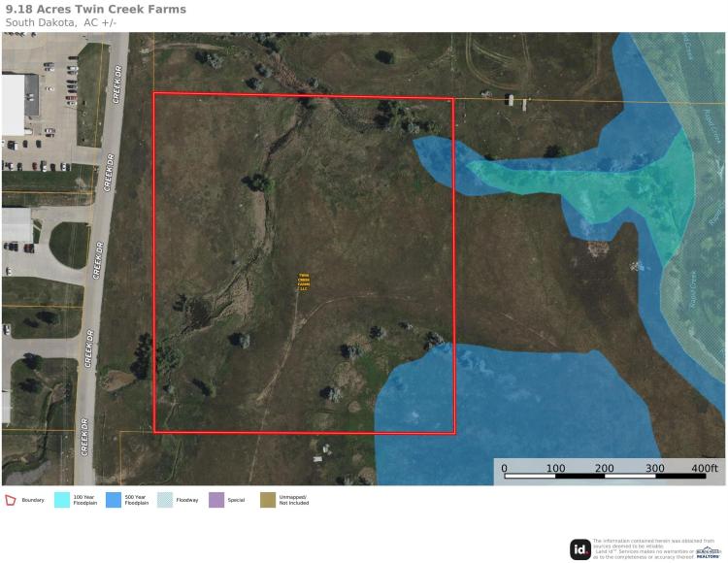Click the Unmapped/Not Included tan swatch
This screenshot has width=728, height=563.
[267, 500]
